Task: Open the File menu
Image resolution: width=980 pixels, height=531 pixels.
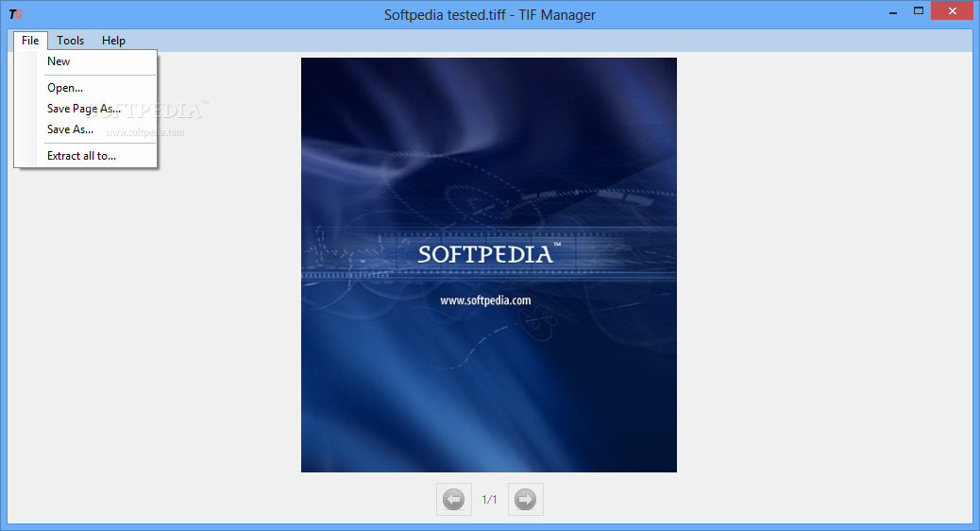Action: pyautogui.click(x=30, y=40)
